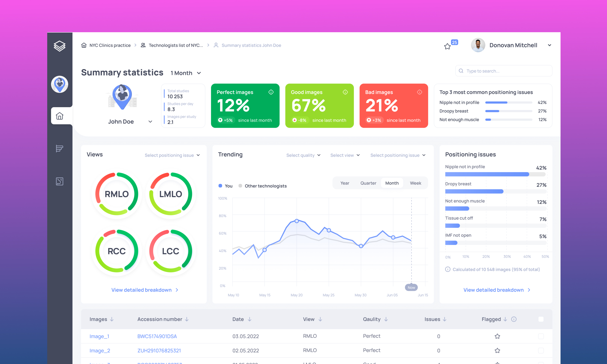Check the checkbox for Image_1 row
Screen dimensions: 607x364
click(x=541, y=336)
